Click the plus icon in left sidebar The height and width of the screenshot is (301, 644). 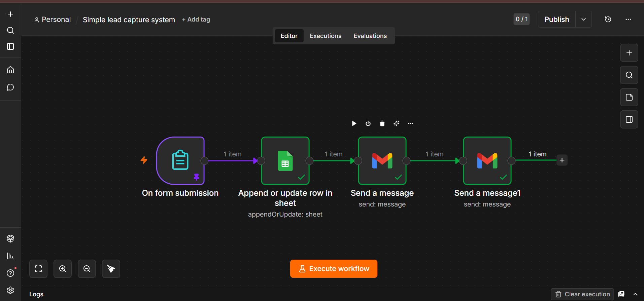(x=10, y=14)
